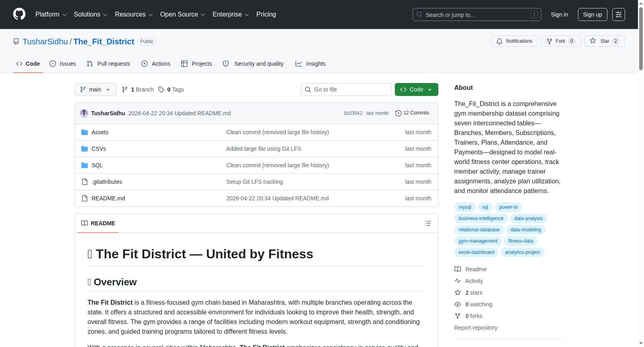Image resolution: width=644 pixels, height=347 pixels.
Task: Click Report repository link
Action: click(x=476, y=328)
